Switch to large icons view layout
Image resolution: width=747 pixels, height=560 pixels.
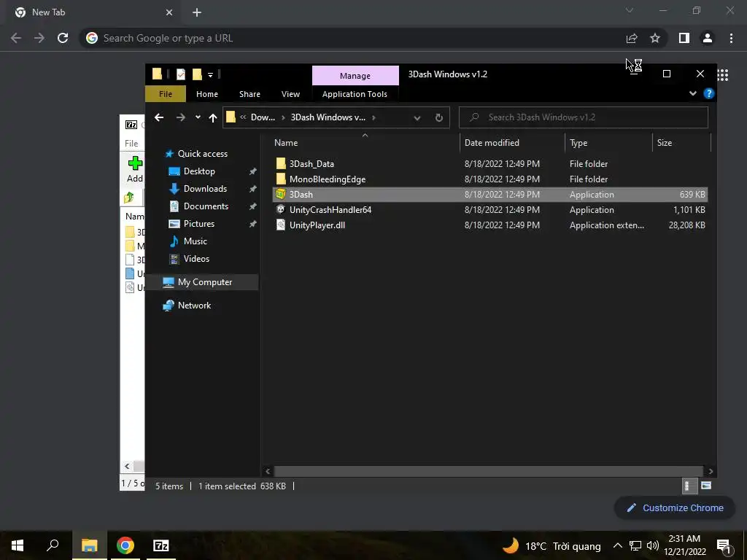click(x=706, y=486)
